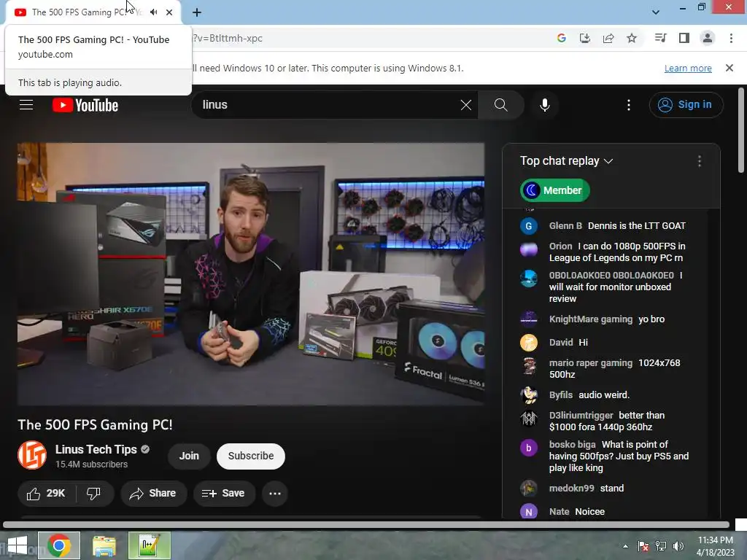Viewport: 747px width, 560px height.
Task: Clear the search text with X icon
Action: 466,105
